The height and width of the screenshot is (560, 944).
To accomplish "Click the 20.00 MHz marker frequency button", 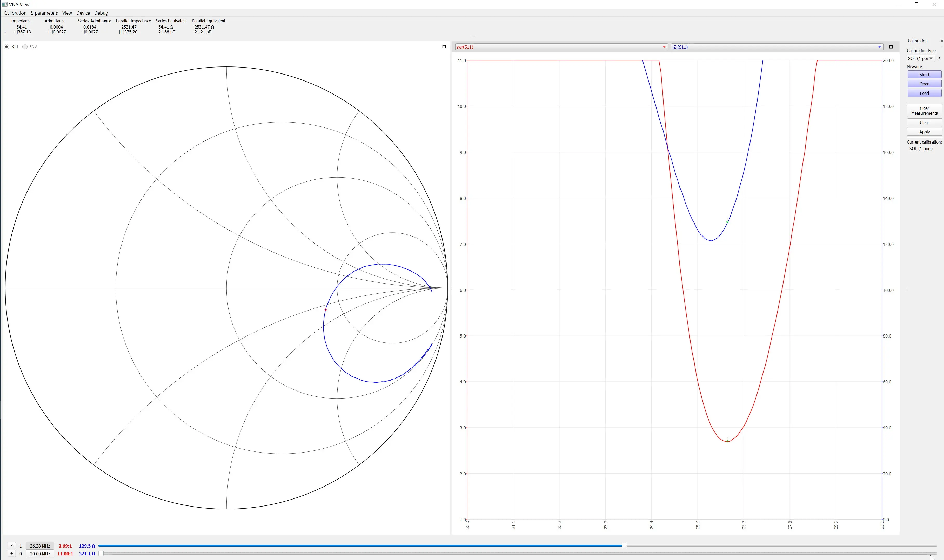I will tap(40, 554).
